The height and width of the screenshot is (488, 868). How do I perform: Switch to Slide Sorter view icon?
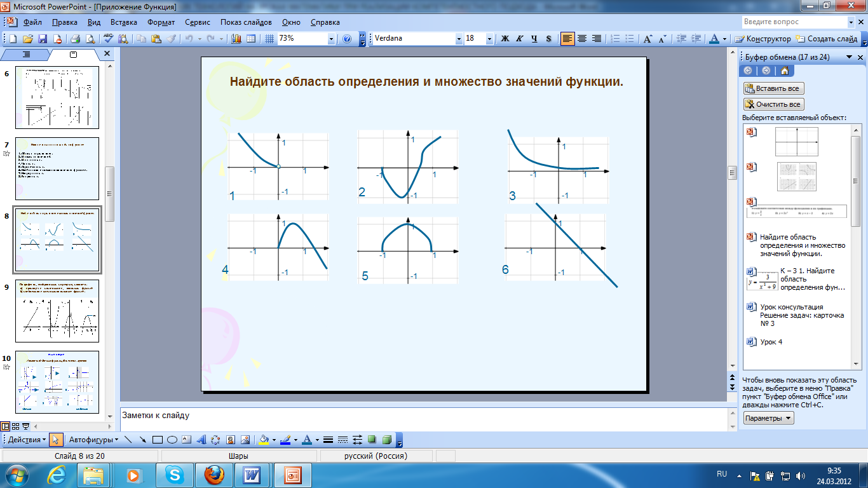coord(15,426)
